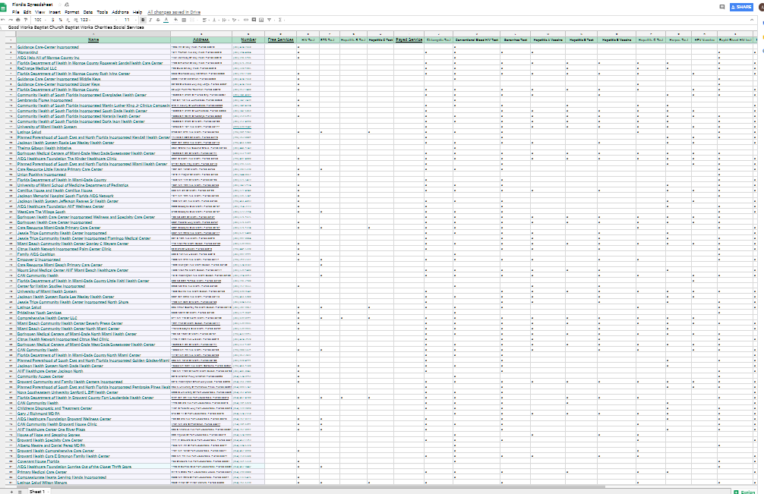Format as percent
Screen dimensions: 764x494
[x=60, y=20]
